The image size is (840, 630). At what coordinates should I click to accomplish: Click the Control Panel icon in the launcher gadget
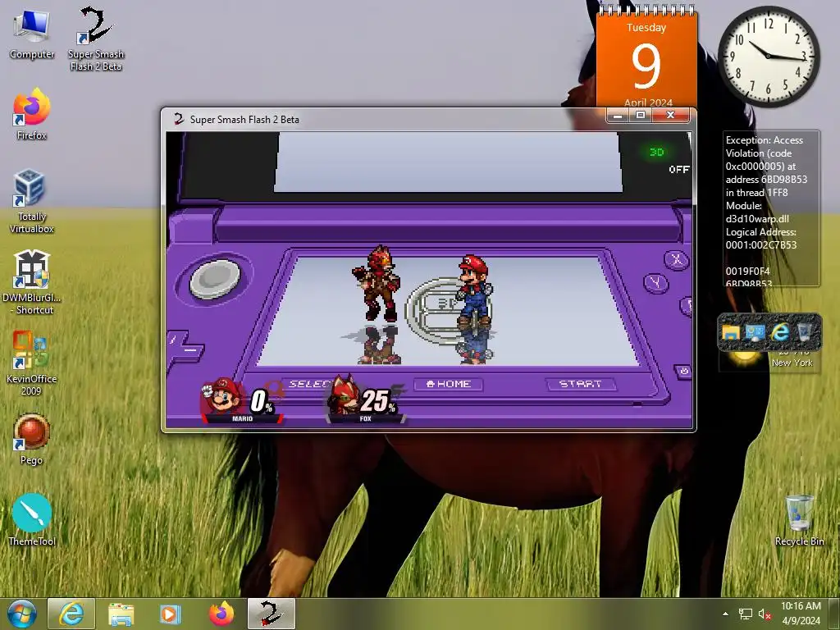[x=756, y=333]
